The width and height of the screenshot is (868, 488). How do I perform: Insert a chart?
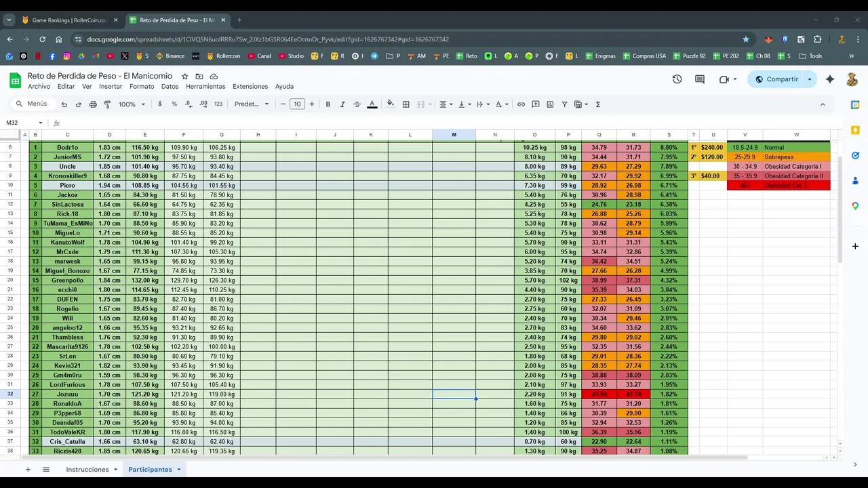tap(550, 104)
